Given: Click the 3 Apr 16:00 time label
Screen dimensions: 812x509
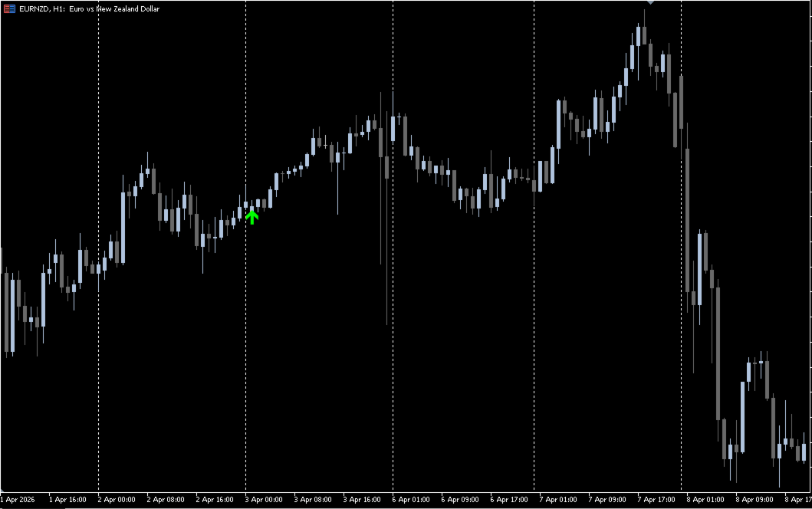Looking at the screenshot, I should [362, 500].
